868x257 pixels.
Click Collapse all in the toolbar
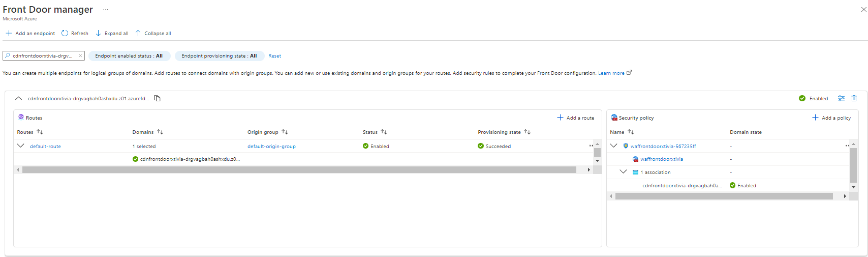[x=153, y=34]
